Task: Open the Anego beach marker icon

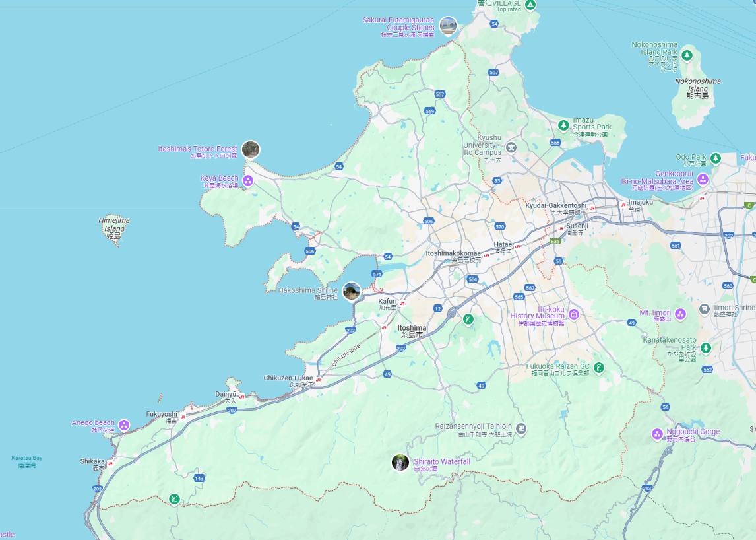Action: (x=124, y=425)
